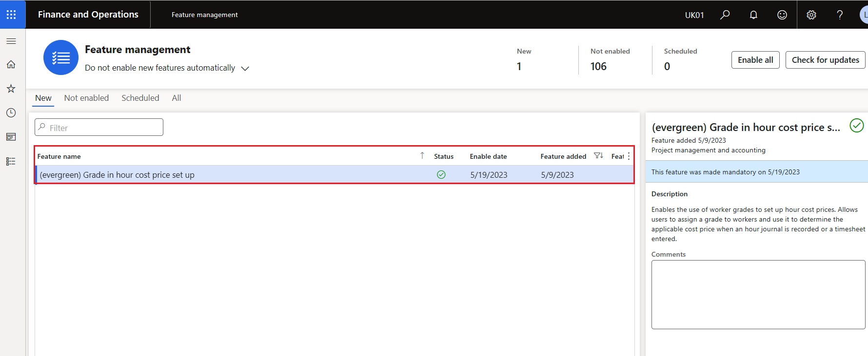868x356 pixels.
Task: Click the New count tile
Action: [524, 59]
